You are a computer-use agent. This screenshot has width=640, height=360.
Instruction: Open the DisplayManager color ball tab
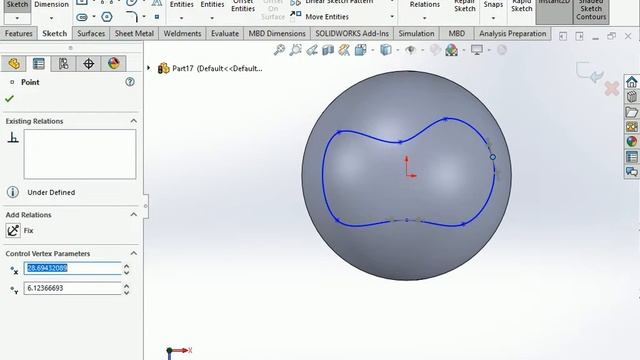[x=113, y=64]
